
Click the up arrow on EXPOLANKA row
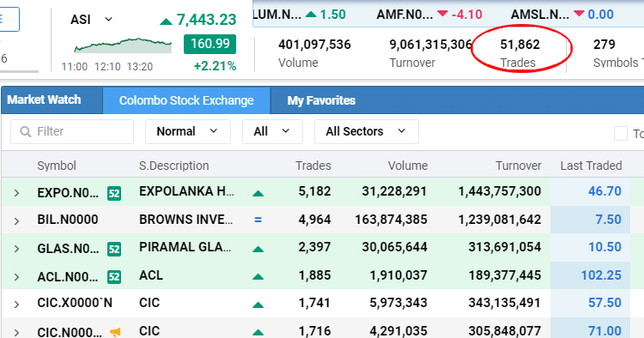tap(258, 193)
